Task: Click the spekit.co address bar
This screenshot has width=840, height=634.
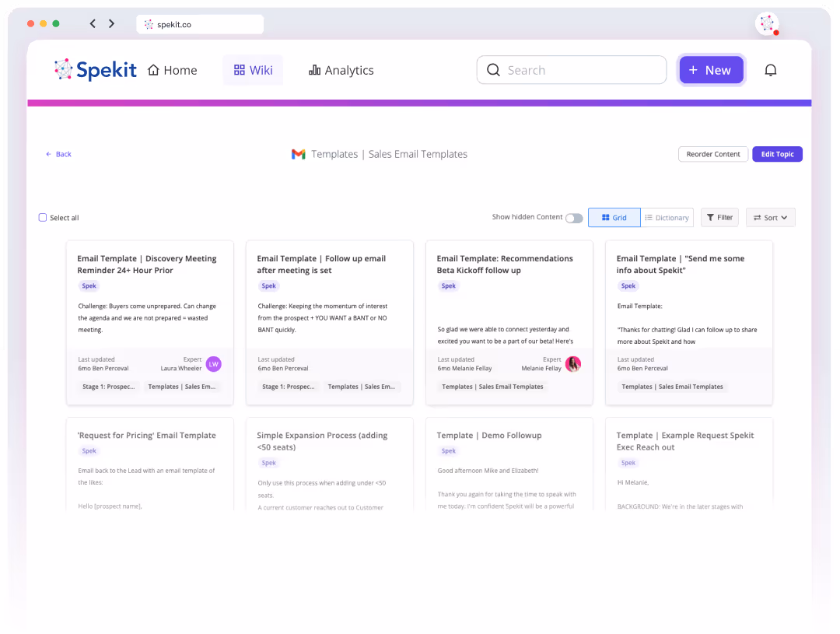Action: [x=200, y=24]
